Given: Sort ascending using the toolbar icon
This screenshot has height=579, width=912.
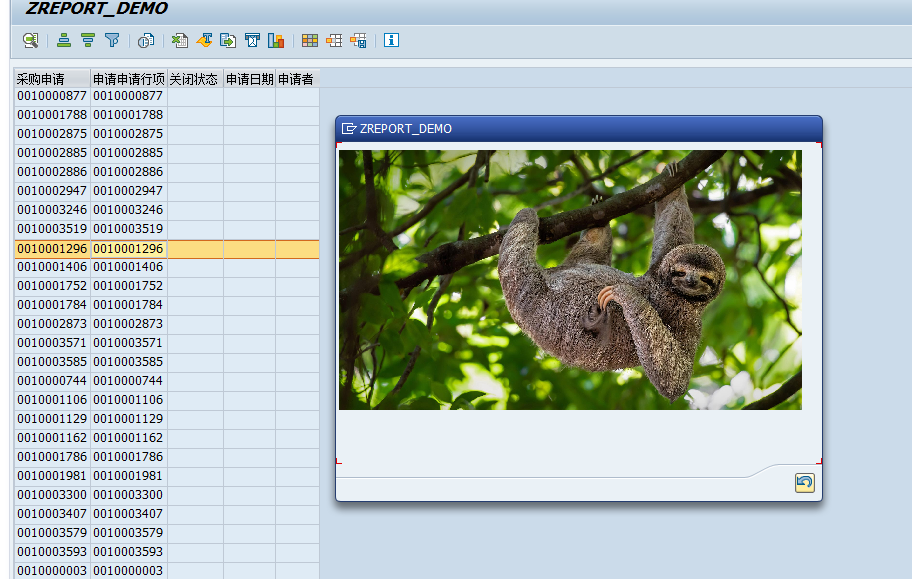Looking at the screenshot, I should point(64,40).
